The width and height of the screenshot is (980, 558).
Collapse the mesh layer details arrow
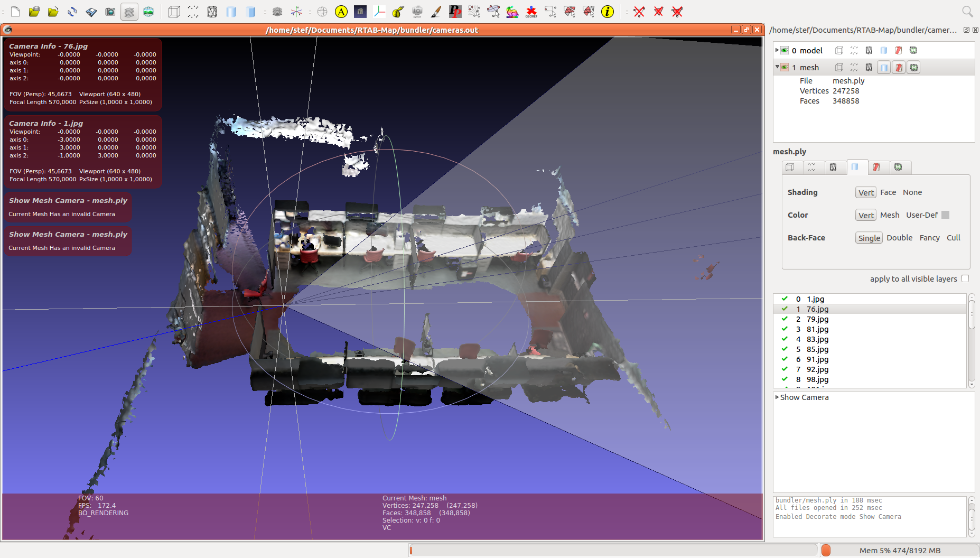pos(777,67)
